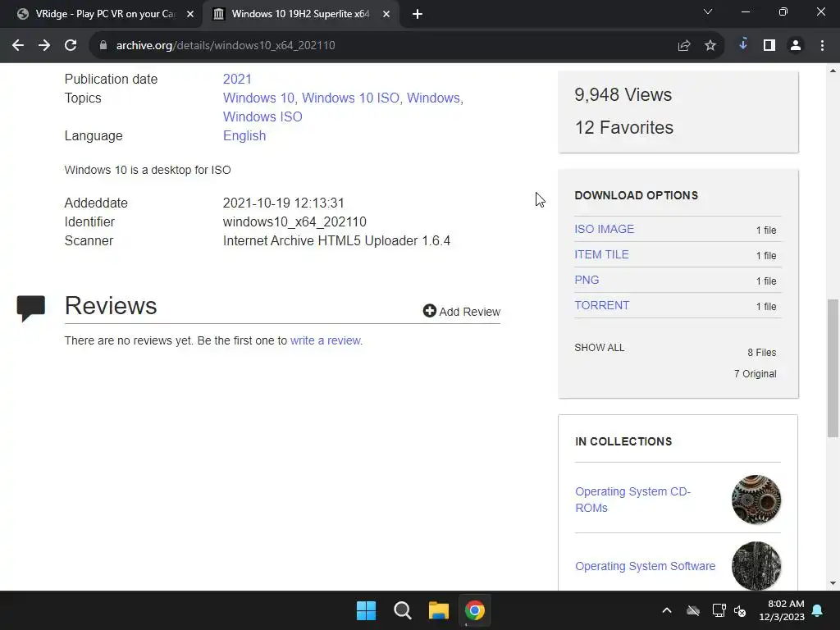Click the Addeddate value 2021-10-19 12:13:31
840x630 pixels.
pyautogui.click(x=283, y=203)
